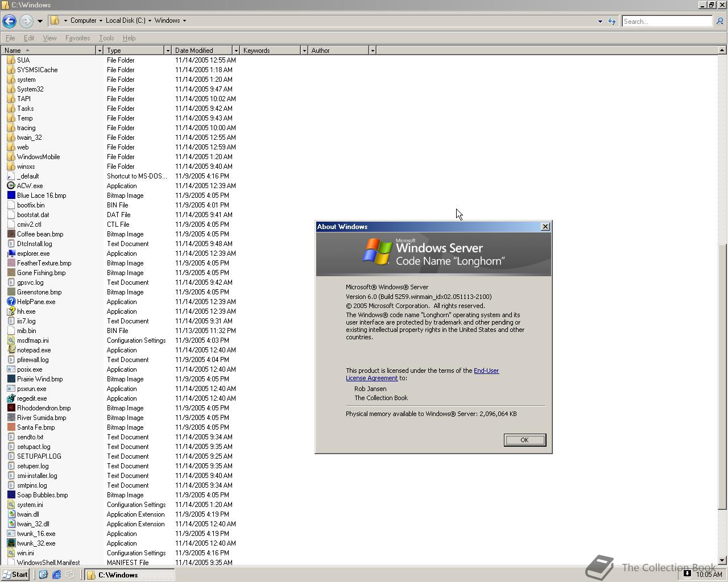The height and width of the screenshot is (582, 728).
Task: Open the Name column filter dropdown
Action: [100, 51]
